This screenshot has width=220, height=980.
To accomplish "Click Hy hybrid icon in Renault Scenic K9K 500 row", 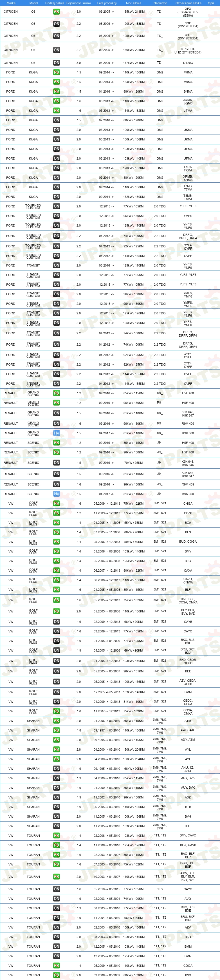I will (x=56, y=494).
